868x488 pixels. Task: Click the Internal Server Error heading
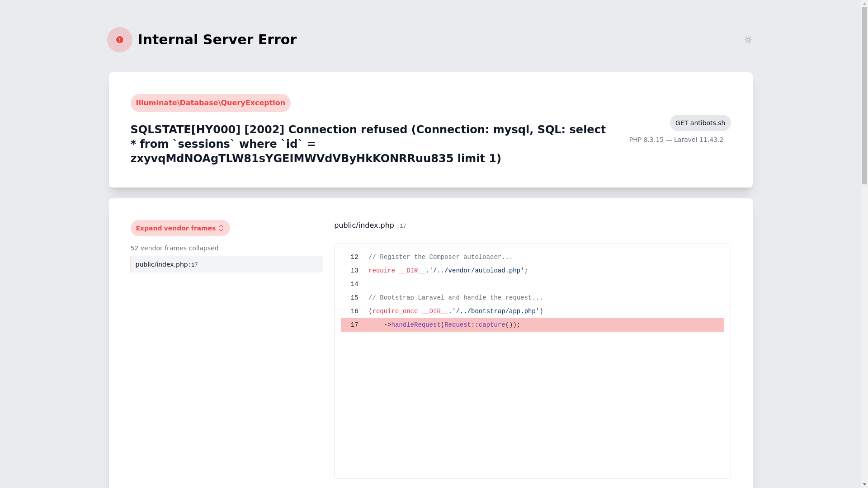click(x=217, y=40)
